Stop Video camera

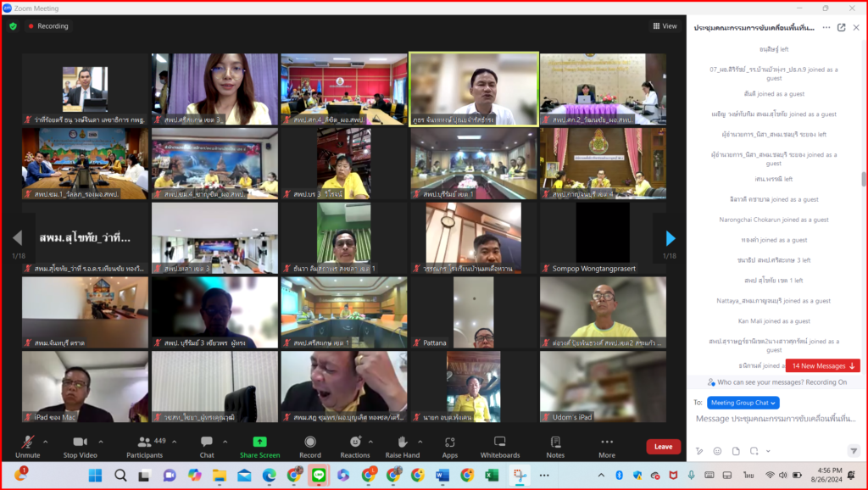(80, 446)
